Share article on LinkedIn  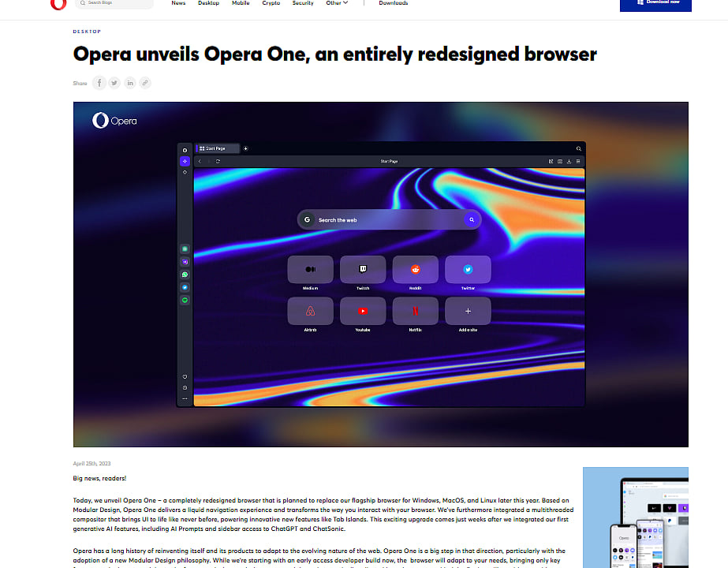[129, 83]
